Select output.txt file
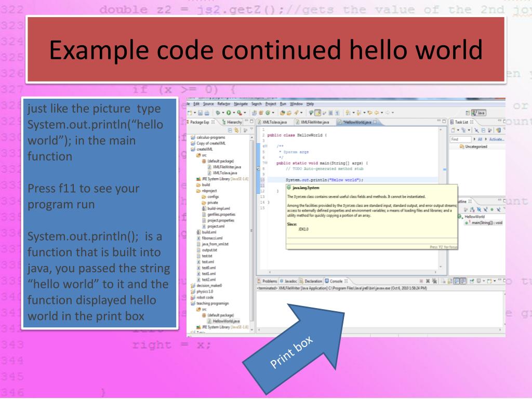Viewport: 532px width, 399px height. (x=207, y=250)
